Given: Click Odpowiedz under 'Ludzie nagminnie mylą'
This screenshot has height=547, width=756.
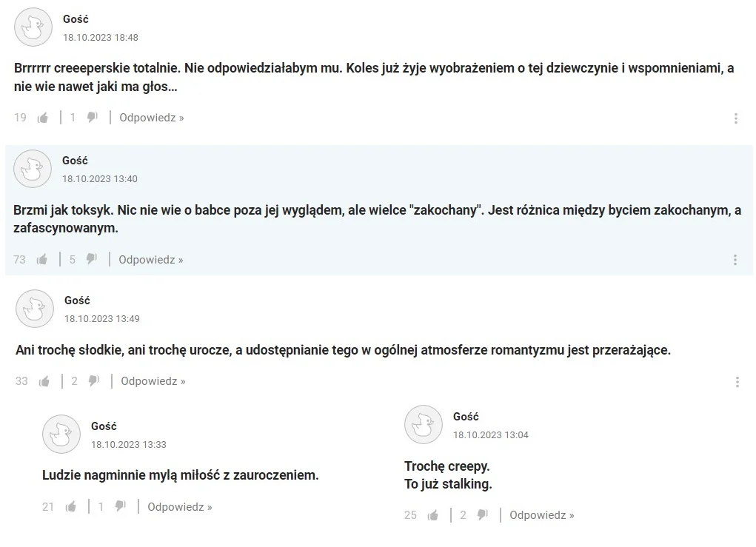Looking at the screenshot, I should coord(180,507).
